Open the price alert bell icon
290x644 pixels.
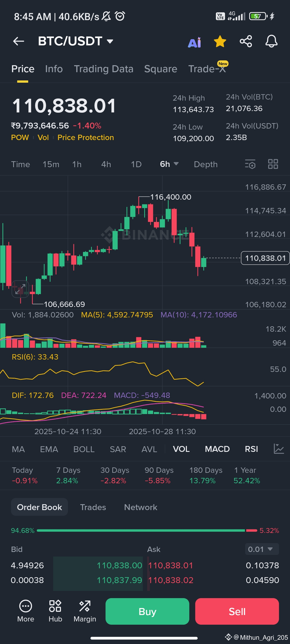coord(271,41)
